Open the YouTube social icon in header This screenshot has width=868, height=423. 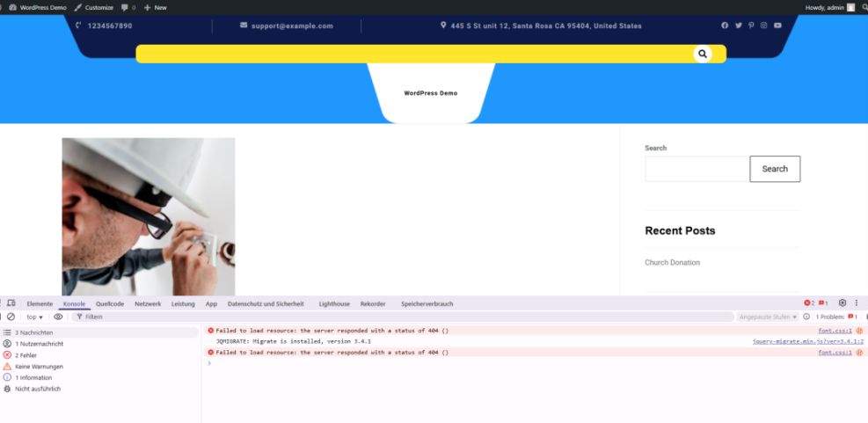coord(777,26)
